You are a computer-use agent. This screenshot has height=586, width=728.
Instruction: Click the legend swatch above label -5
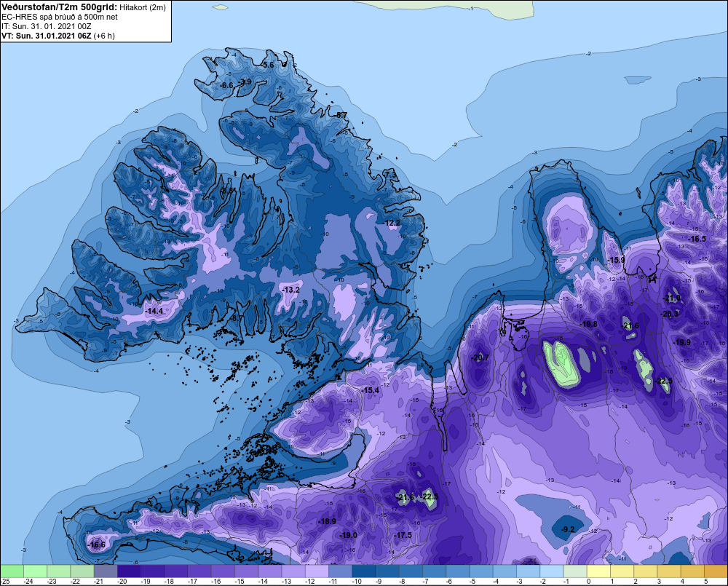click(481, 571)
